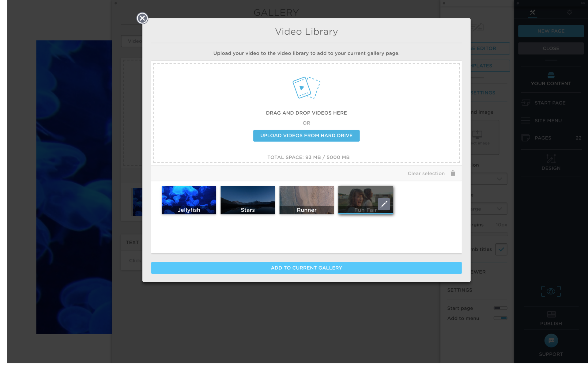
Task: Toggle the Start page switch
Action: tap(500, 308)
